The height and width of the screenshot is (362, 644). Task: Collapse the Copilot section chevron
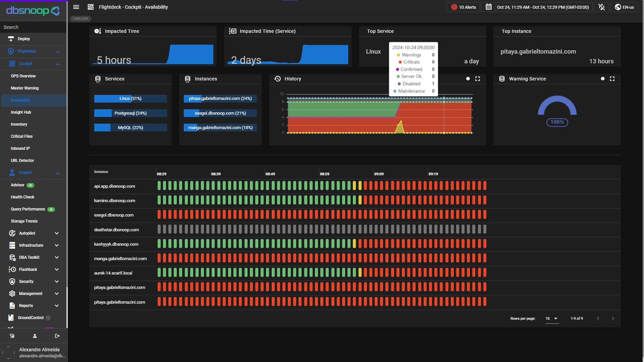[58, 173]
